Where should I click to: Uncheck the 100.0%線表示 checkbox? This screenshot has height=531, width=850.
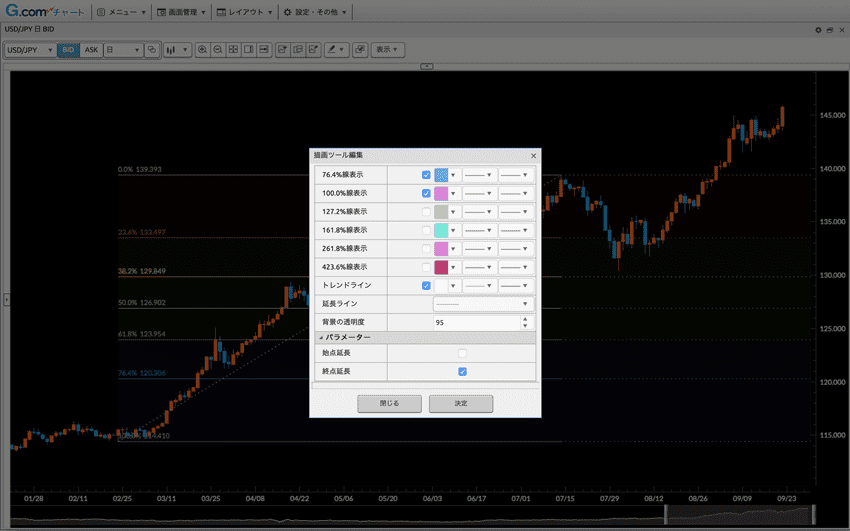tap(426, 193)
